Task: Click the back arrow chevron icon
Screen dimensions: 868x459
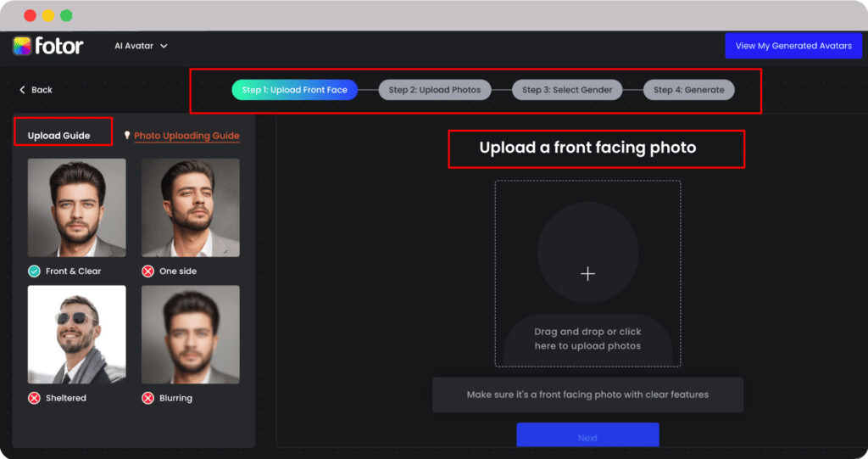Action: tap(23, 90)
